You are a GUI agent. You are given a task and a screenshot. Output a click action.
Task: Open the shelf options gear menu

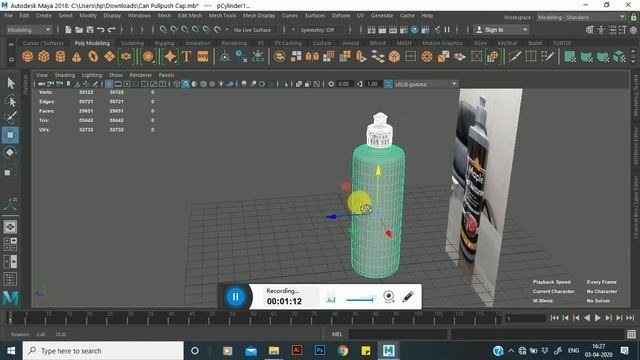click(11, 60)
